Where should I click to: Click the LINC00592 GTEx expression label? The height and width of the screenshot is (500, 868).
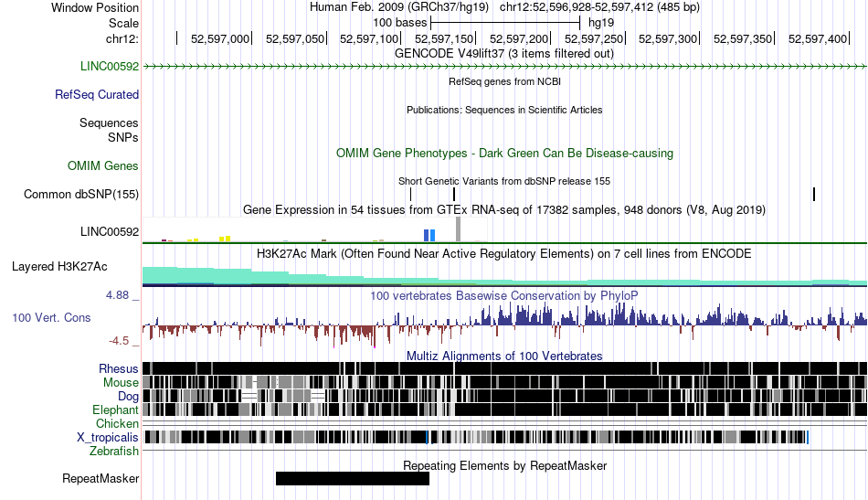109,231
